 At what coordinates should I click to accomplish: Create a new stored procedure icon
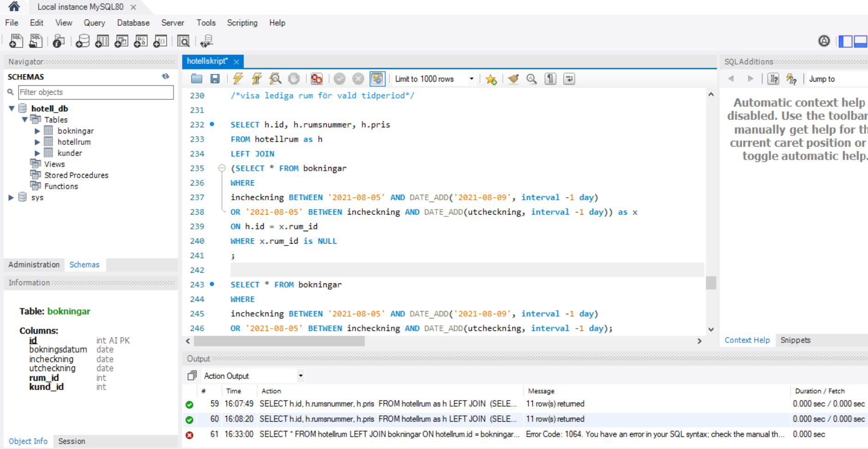pos(141,41)
